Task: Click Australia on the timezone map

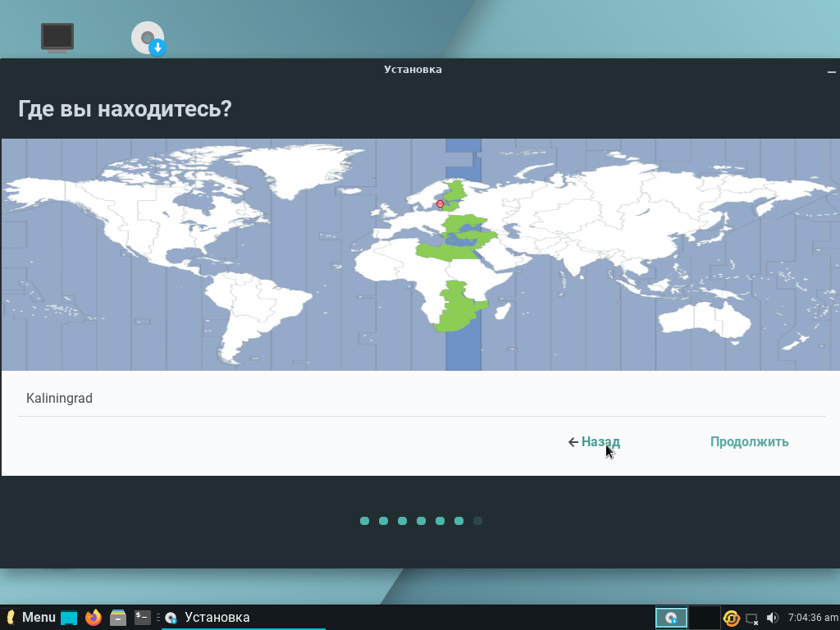Action: point(704,320)
